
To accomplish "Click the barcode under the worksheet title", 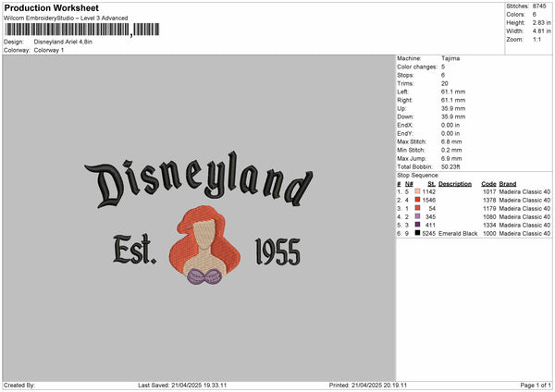I will tap(82, 30).
